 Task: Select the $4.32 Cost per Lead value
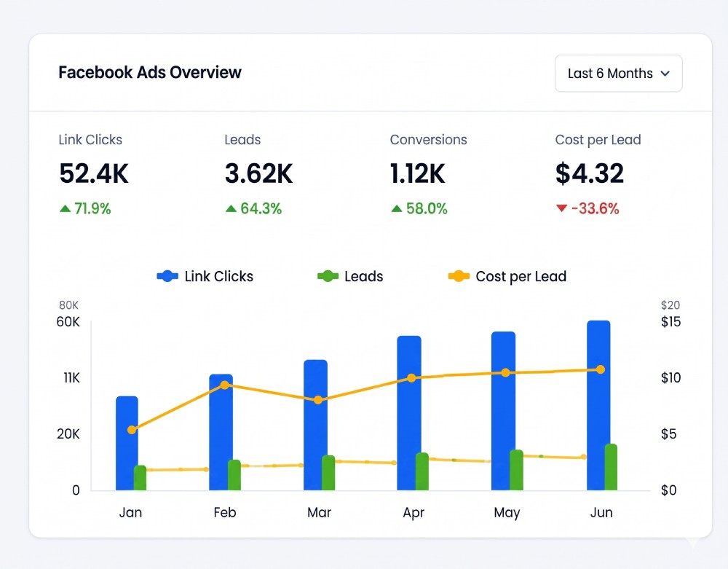[x=590, y=173]
